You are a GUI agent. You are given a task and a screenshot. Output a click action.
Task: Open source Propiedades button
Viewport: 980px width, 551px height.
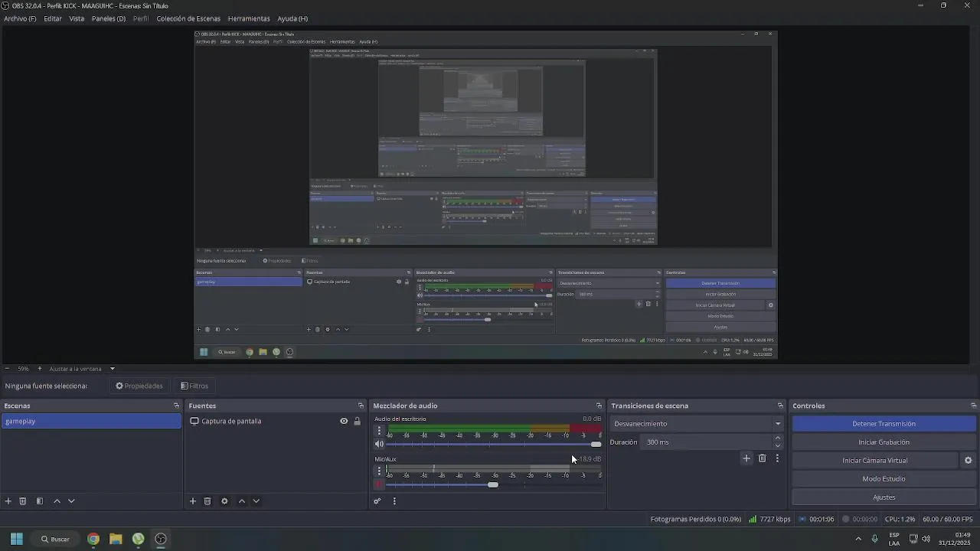(139, 386)
